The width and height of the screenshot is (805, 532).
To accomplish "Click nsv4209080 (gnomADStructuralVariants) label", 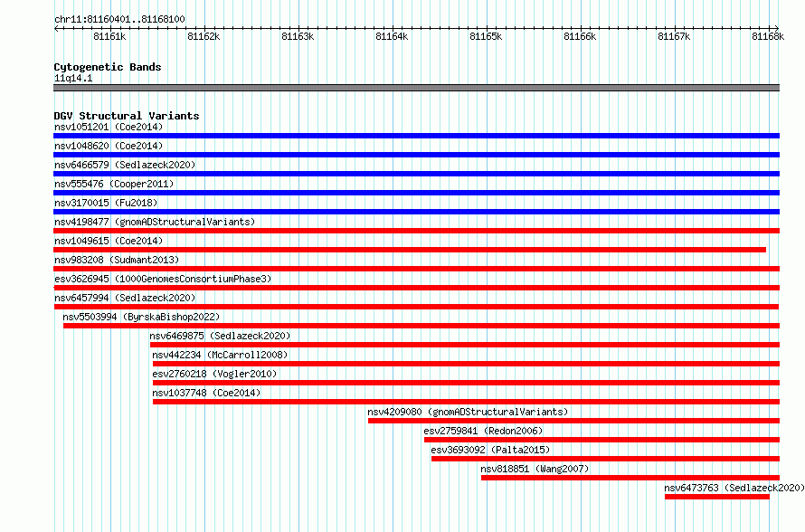I will coord(468,412).
